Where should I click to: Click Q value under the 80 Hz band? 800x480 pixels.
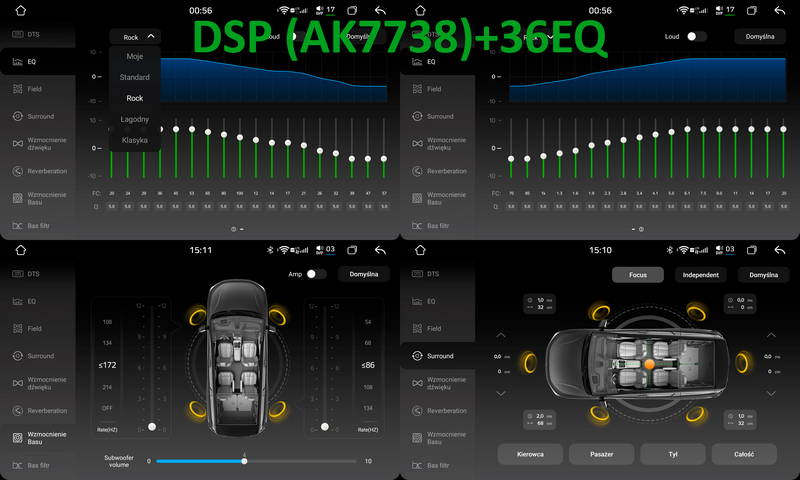click(223, 207)
